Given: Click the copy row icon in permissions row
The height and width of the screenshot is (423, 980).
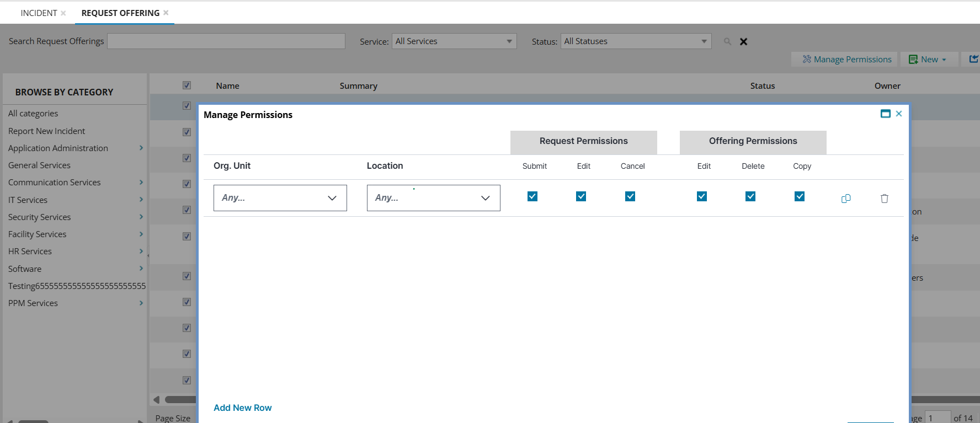Looking at the screenshot, I should pyautogui.click(x=845, y=199).
